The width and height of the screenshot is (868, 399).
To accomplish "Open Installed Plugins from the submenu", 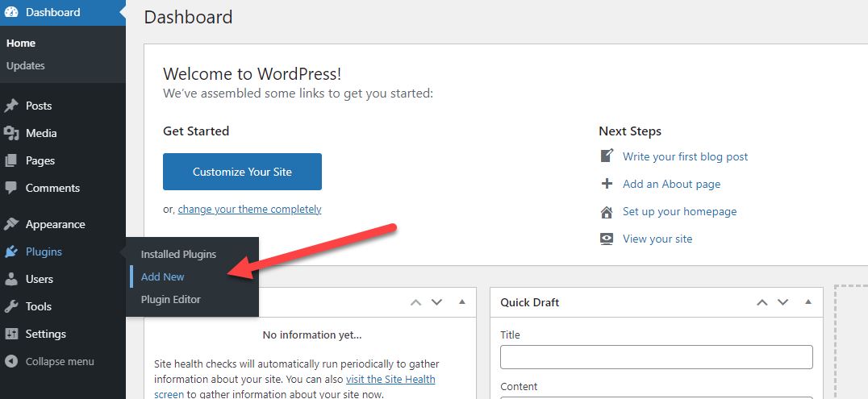I will pyautogui.click(x=178, y=254).
